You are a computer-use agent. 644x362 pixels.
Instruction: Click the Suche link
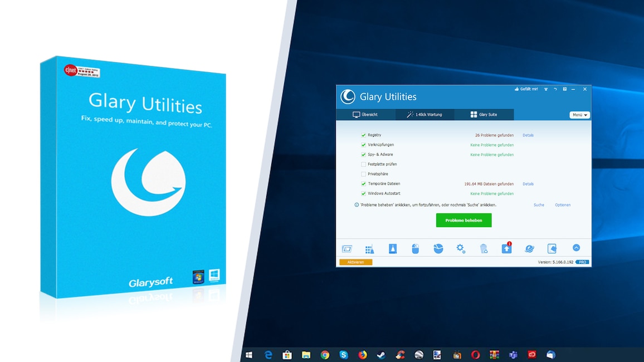click(x=539, y=205)
